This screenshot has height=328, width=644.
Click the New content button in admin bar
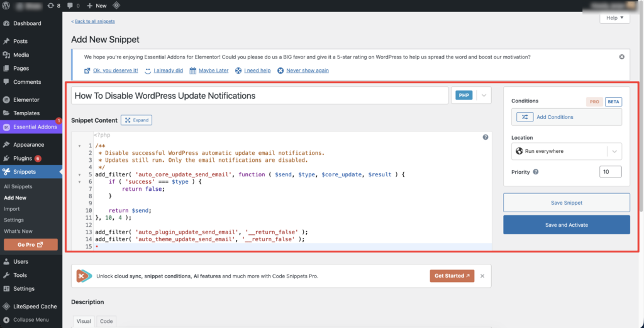[x=97, y=6]
